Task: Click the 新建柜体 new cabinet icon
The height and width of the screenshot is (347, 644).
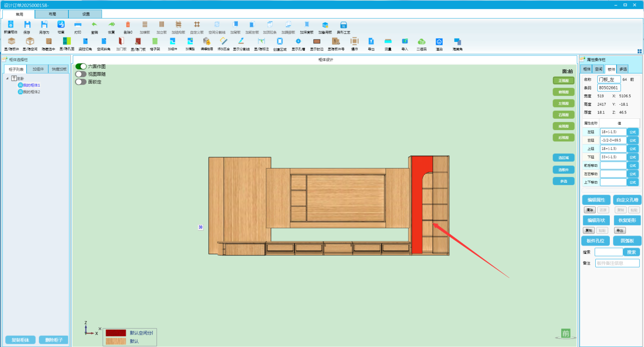Action: click(11, 25)
